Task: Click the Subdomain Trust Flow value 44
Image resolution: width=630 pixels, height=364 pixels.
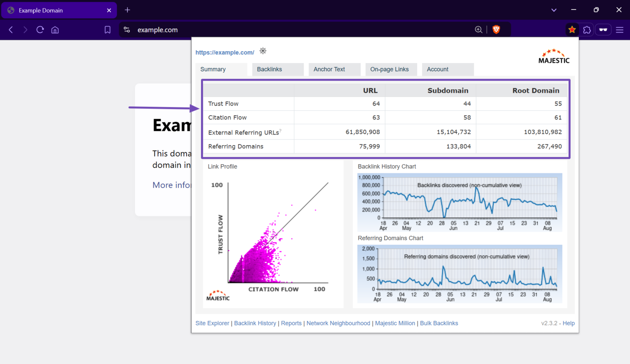Action: pyautogui.click(x=467, y=103)
